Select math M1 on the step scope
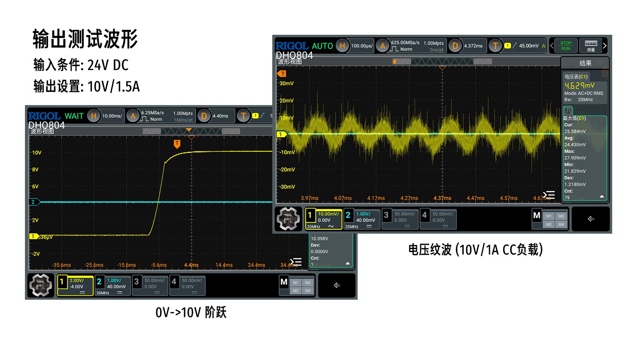 295,283
